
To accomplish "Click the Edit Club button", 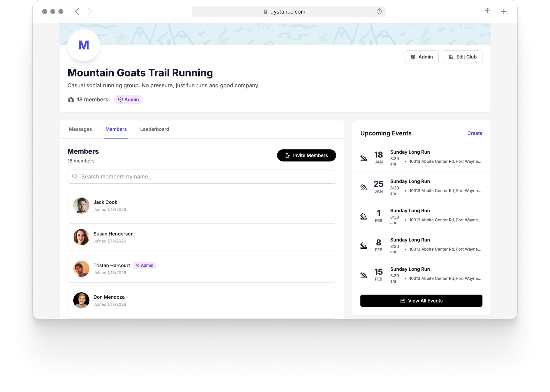I will click(x=462, y=57).
